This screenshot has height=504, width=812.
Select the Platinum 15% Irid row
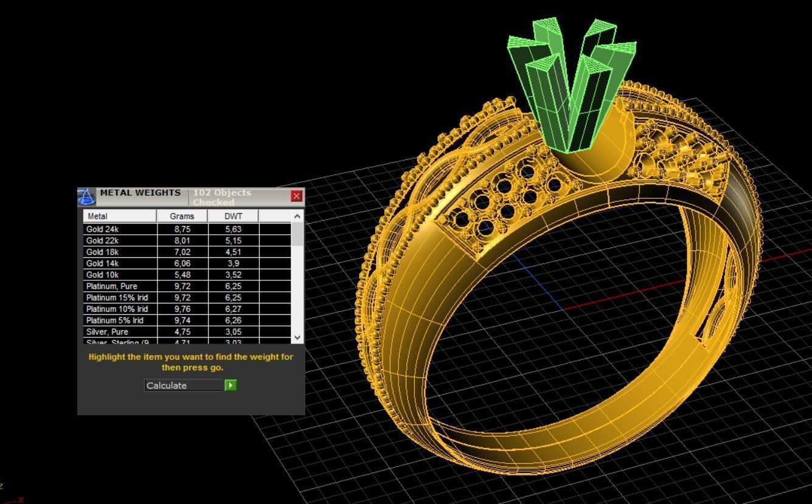click(x=187, y=297)
